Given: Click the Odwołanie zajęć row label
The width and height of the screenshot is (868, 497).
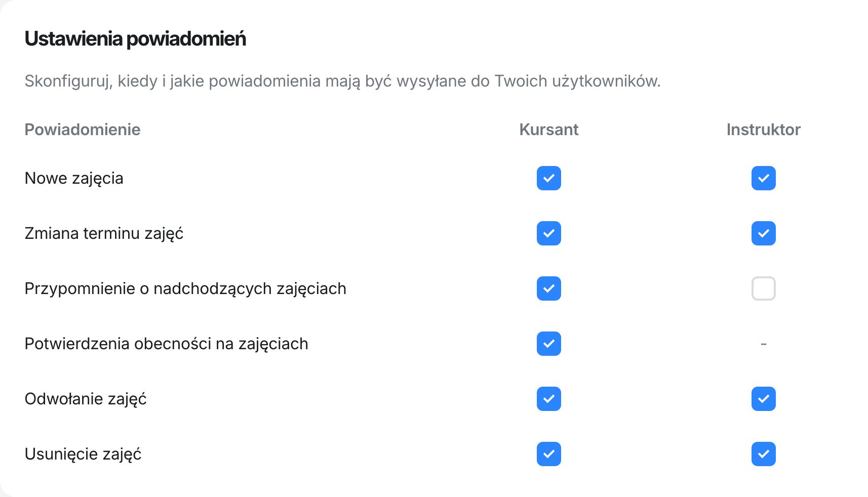Looking at the screenshot, I should (86, 399).
